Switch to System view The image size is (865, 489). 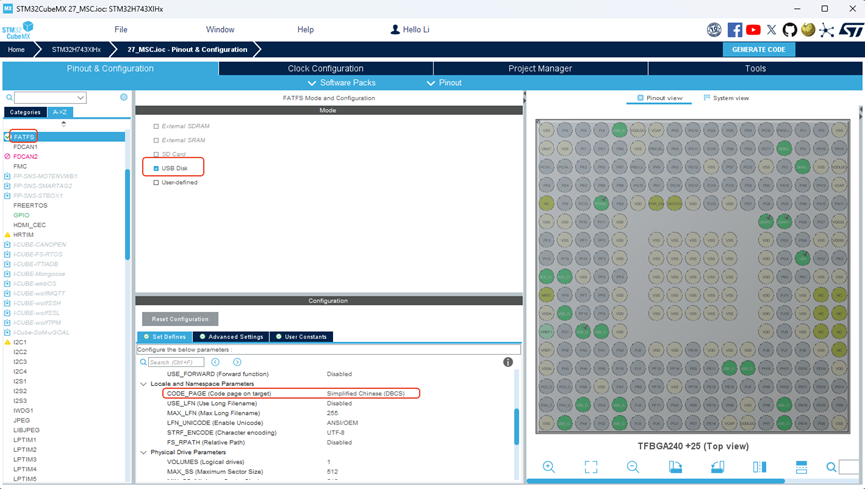point(726,98)
